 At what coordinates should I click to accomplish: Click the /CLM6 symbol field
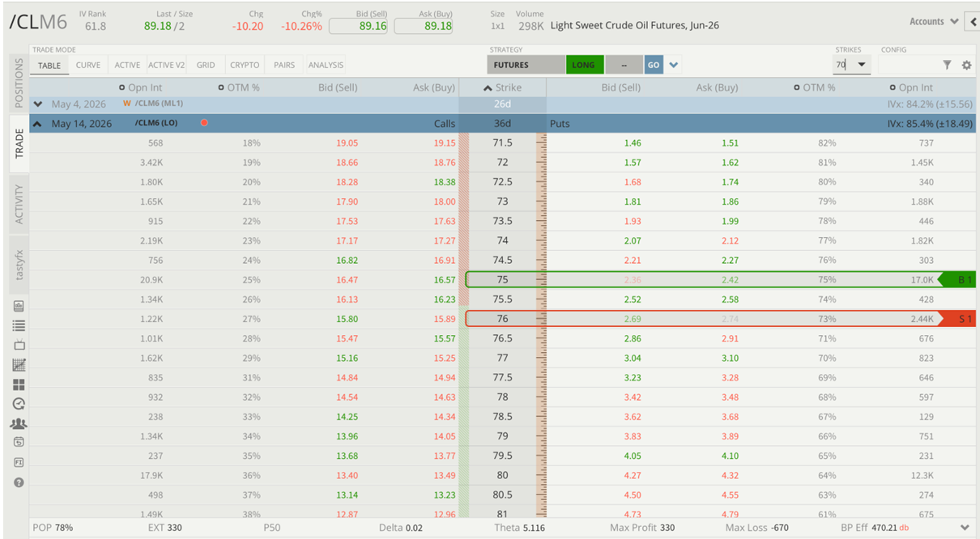point(37,22)
